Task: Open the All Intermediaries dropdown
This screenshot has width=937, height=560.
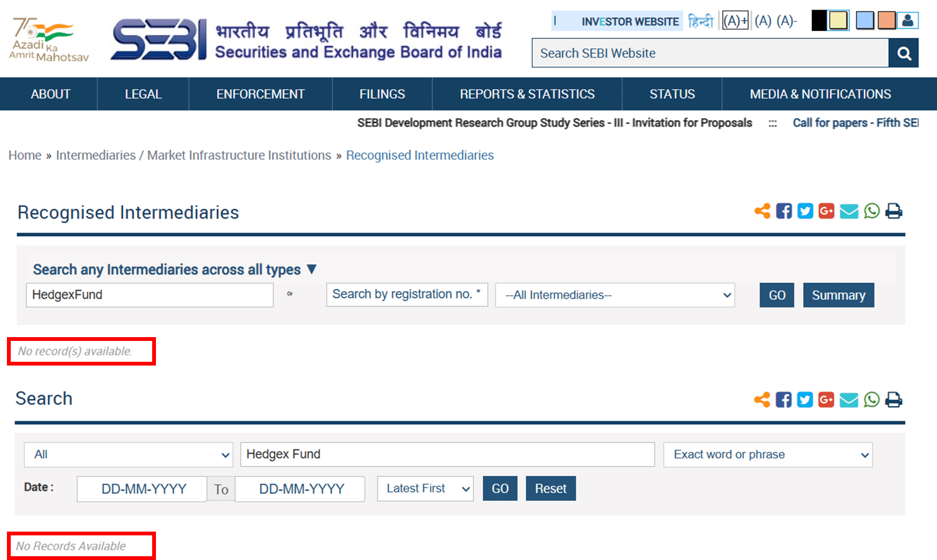Action: tap(615, 295)
